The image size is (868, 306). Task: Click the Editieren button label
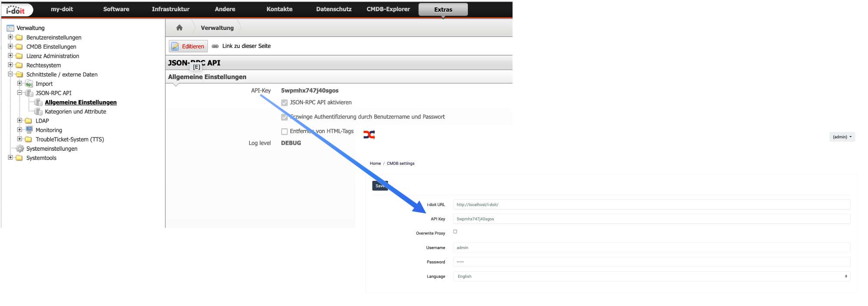click(x=193, y=47)
